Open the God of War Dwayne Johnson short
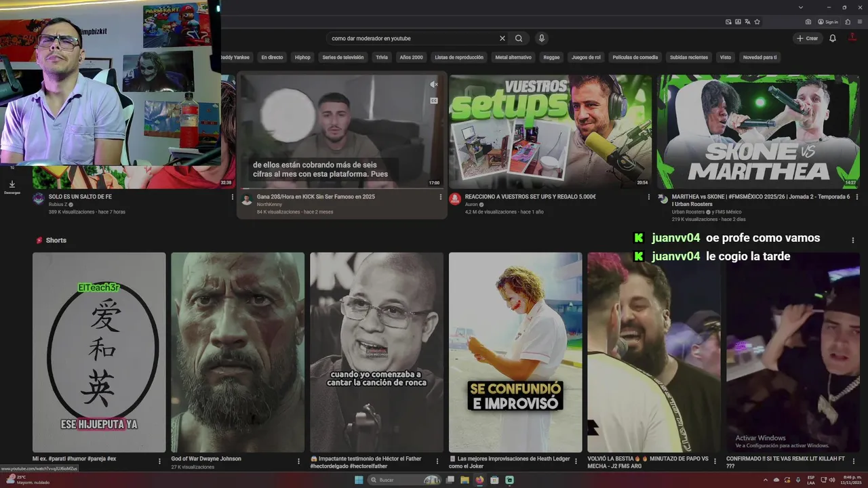This screenshot has width=868, height=488. (237, 352)
